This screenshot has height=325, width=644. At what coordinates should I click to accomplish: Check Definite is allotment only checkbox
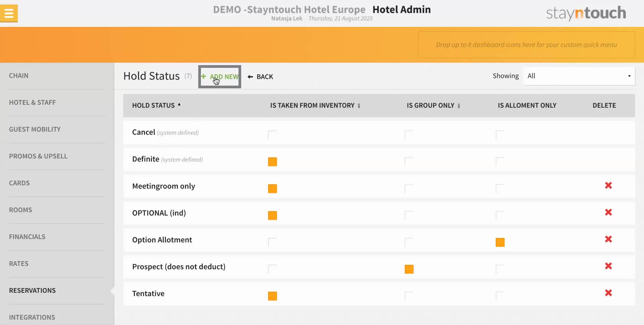pos(500,162)
